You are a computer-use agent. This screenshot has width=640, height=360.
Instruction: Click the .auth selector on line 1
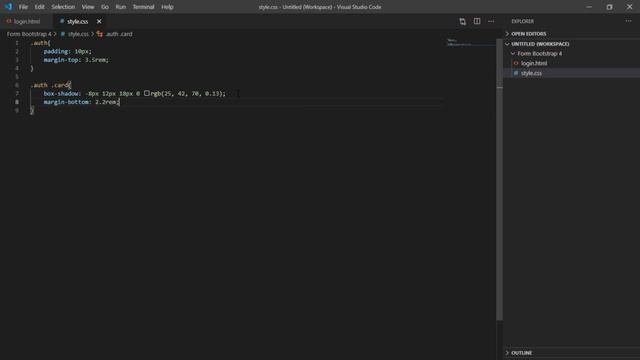39,43
